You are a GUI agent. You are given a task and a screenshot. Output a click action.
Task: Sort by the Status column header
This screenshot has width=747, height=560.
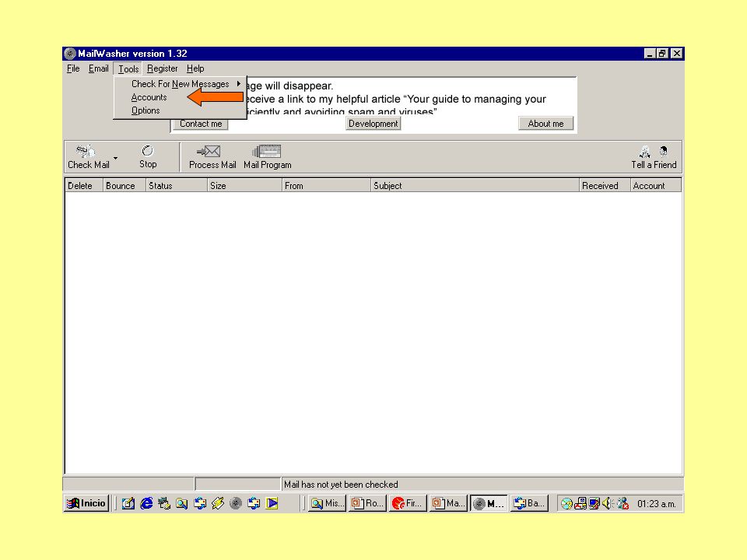pyautogui.click(x=177, y=186)
